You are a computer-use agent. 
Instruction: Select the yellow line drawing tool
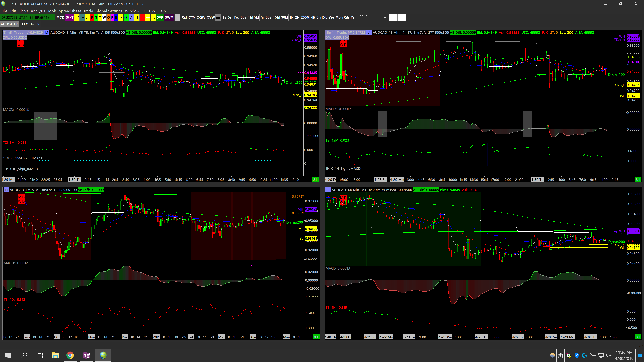[77, 17]
